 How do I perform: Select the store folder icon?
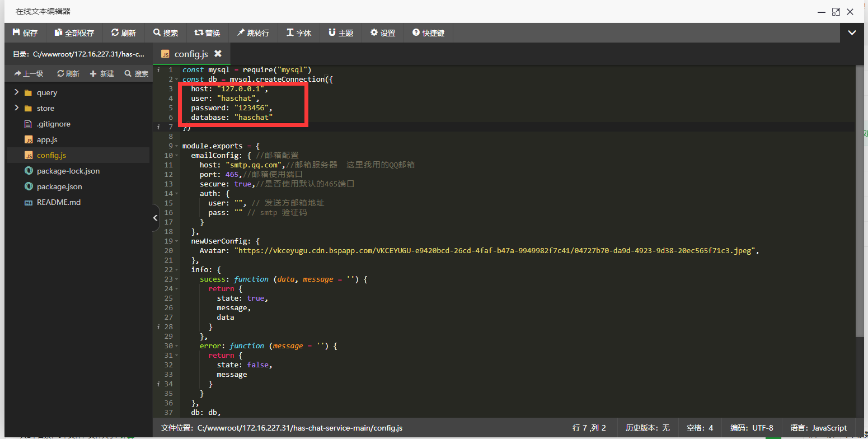tap(28, 109)
